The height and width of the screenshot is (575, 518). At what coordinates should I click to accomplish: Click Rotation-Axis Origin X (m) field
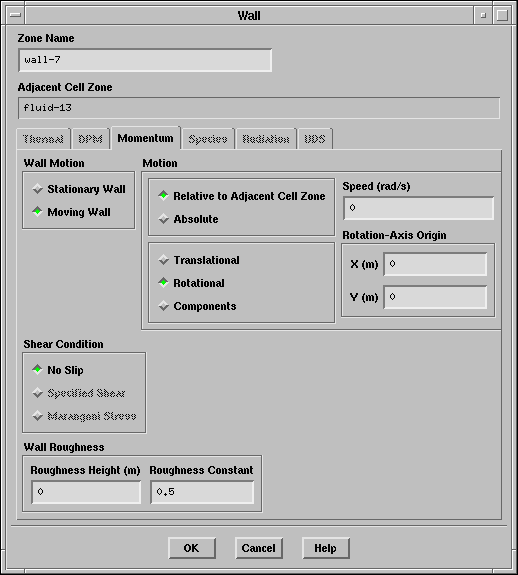[x=435, y=264]
